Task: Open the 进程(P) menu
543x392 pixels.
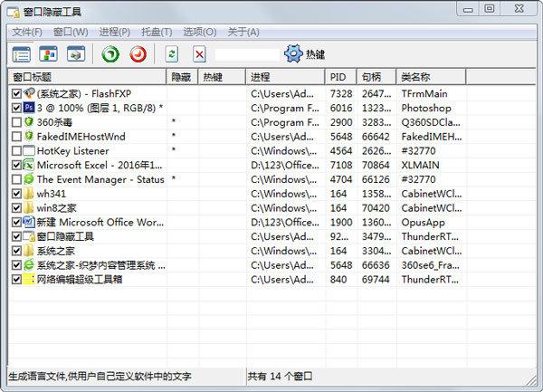Action: 114,33
